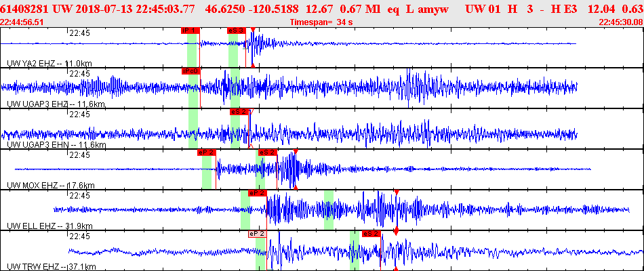Click the bottom red amplitude triangle on MOX
This screenshot has height=271, width=644.
click(x=296, y=187)
